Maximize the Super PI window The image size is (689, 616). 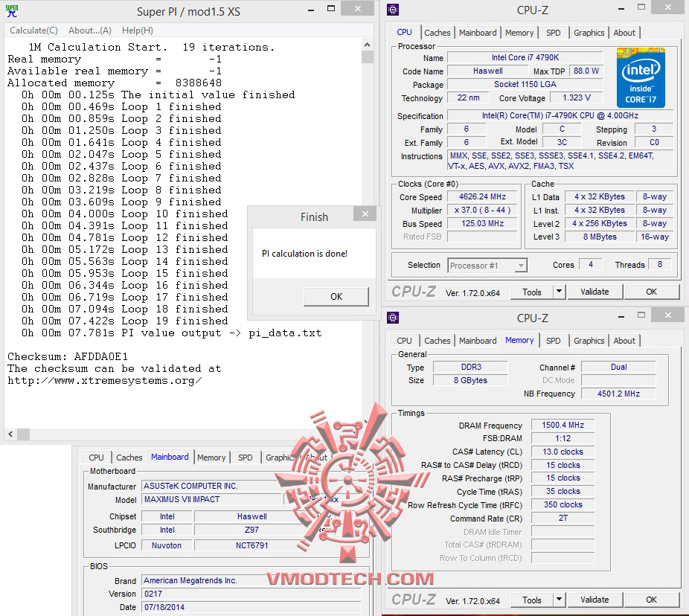[x=331, y=9]
